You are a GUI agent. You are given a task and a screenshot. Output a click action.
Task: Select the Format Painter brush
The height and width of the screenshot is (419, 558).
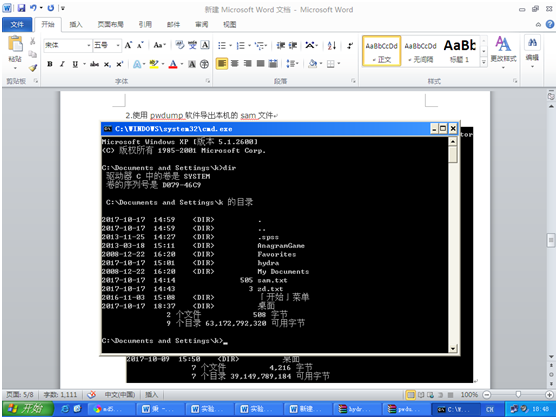pos(33,68)
